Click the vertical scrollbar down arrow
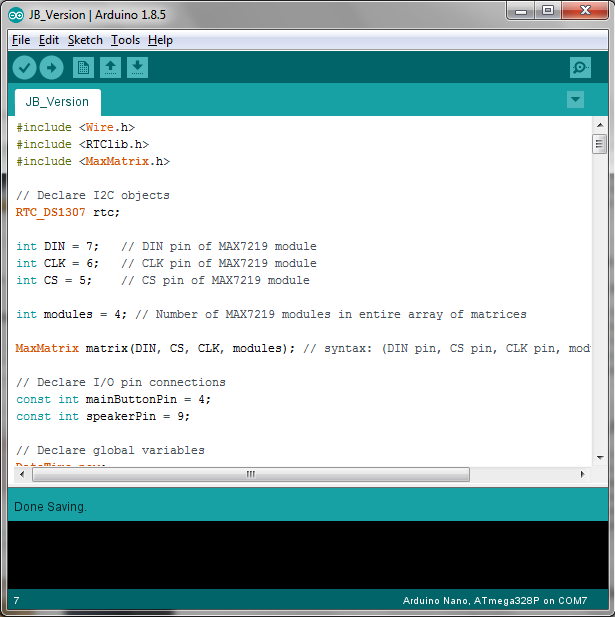This screenshot has height=617, width=615. click(x=600, y=458)
